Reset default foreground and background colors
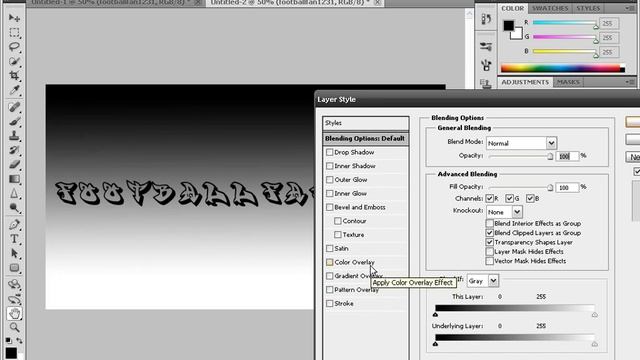640x360 pixels. 8,340
